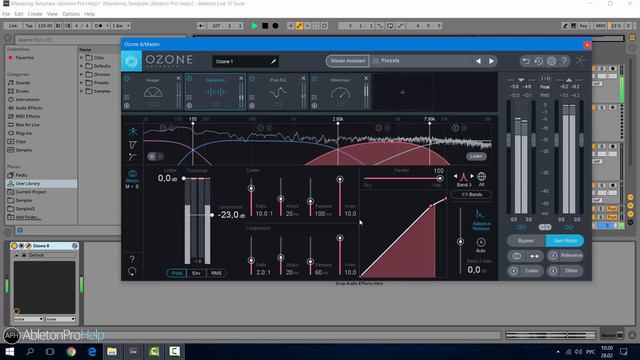Go to the next preset arrow
This screenshot has height=360, width=640.
pyautogui.click(x=491, y=61)
